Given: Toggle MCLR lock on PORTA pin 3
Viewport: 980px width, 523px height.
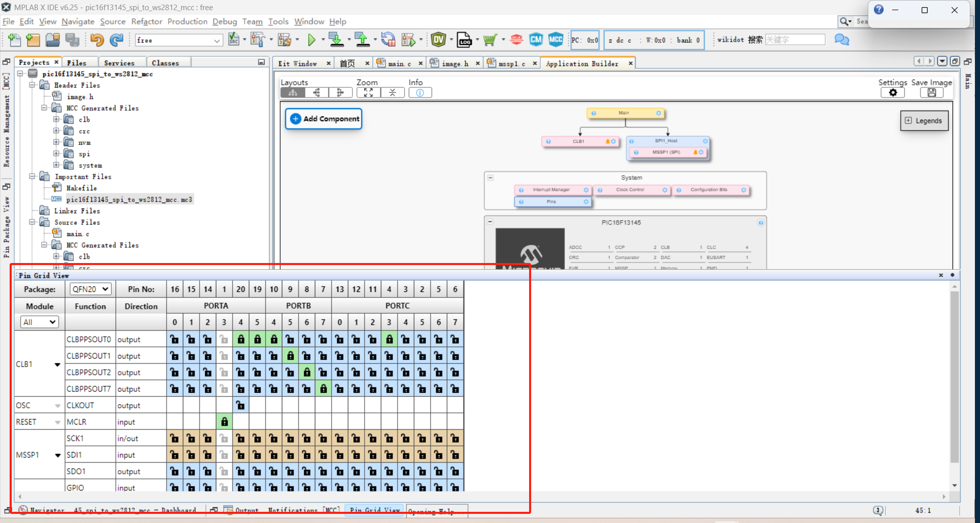Looking at the screenshot, I should [224, 421].
